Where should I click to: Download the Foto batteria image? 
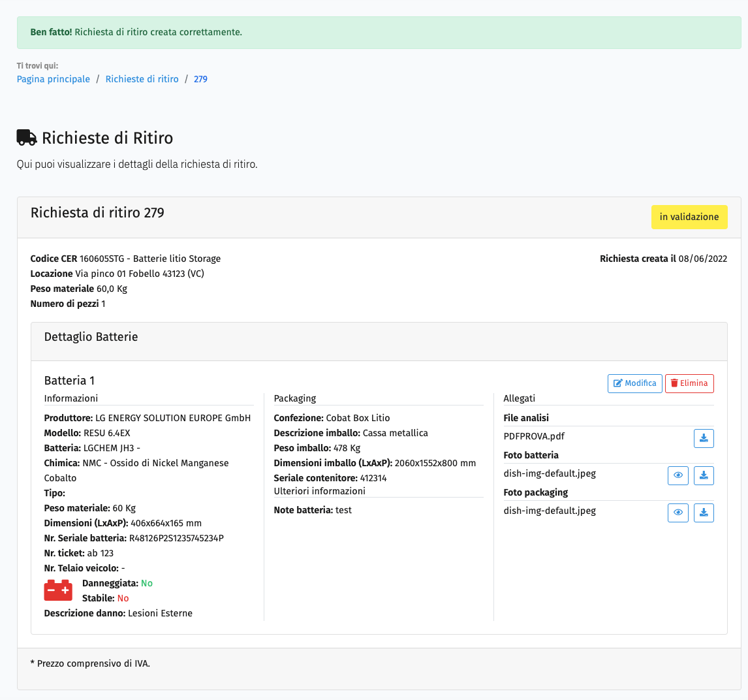pyautogui.click(x=704, y=475)
